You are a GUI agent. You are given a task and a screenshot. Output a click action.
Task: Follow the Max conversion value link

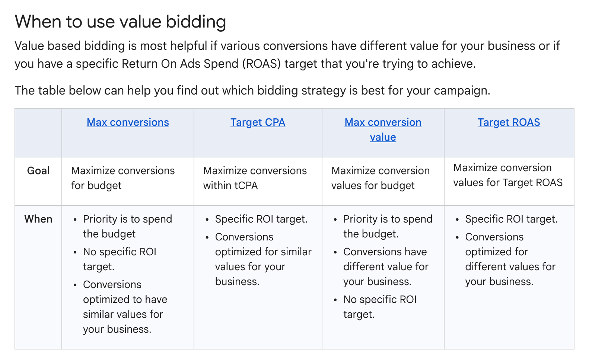tap(383, 130)
